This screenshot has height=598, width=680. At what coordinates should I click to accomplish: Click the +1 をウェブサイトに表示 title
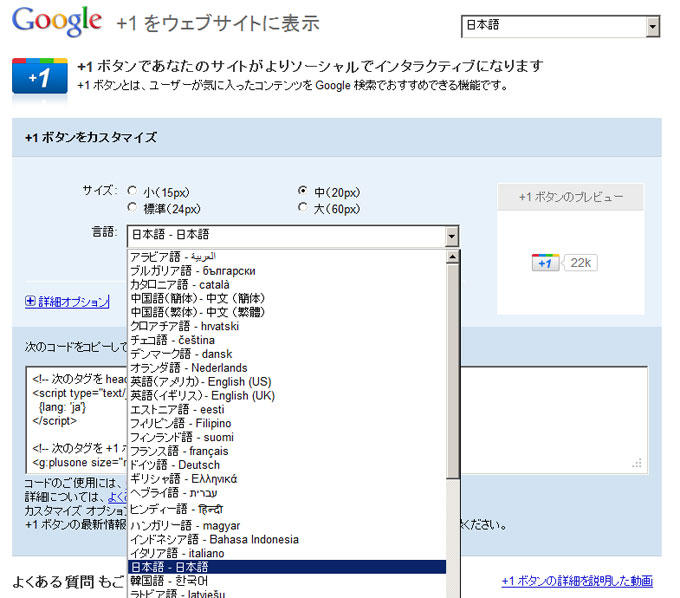coord(218,23)
